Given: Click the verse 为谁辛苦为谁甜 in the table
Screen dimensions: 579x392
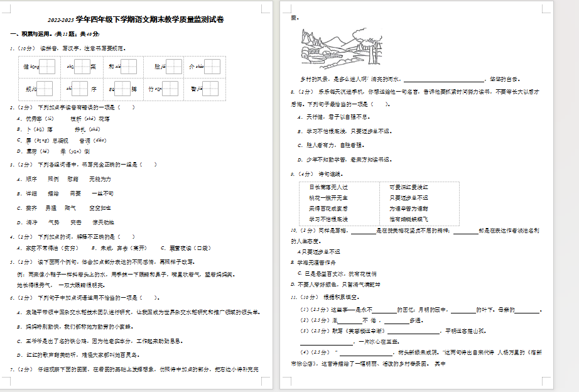Looking at the screenshot, I should [x=409, y=209].
